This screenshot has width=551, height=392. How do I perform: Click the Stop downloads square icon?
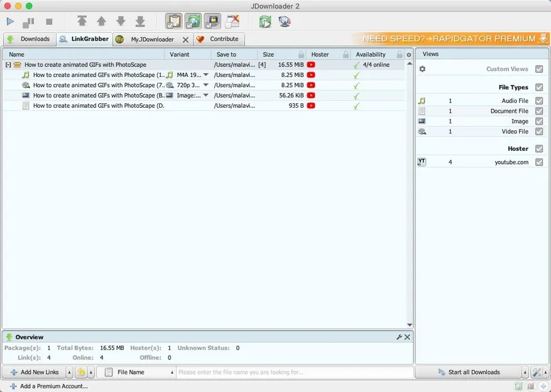click(x=49, y=22)
